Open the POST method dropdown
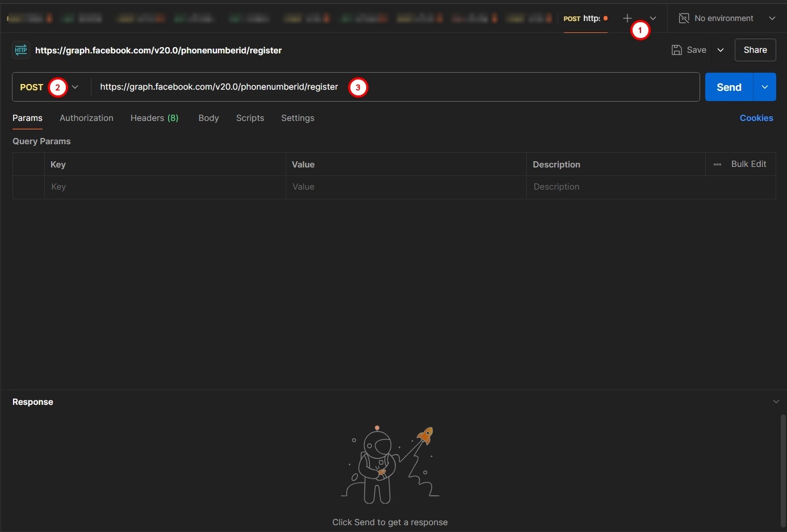The width and height of the screenshot is (787, 532). tap(75, 87)
